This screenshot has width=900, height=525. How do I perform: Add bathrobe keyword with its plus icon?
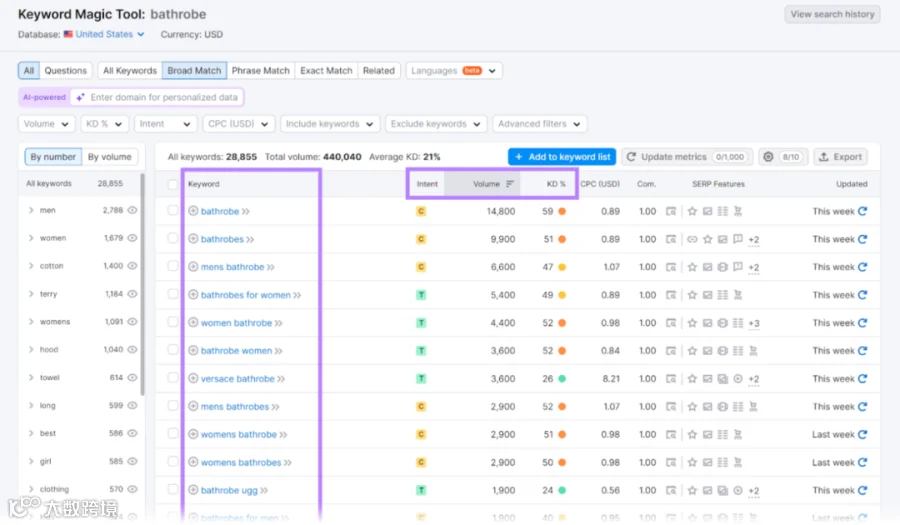[193, 211]
